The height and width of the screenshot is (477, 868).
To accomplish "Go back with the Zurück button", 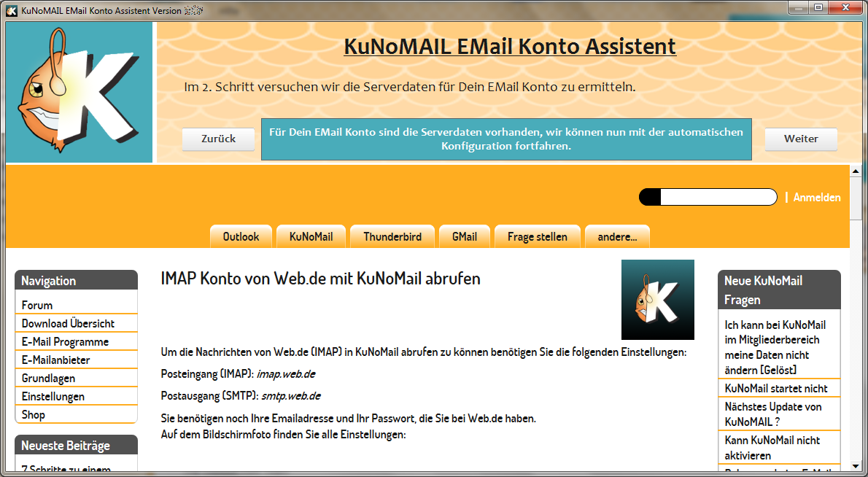I will coord(219,139).
